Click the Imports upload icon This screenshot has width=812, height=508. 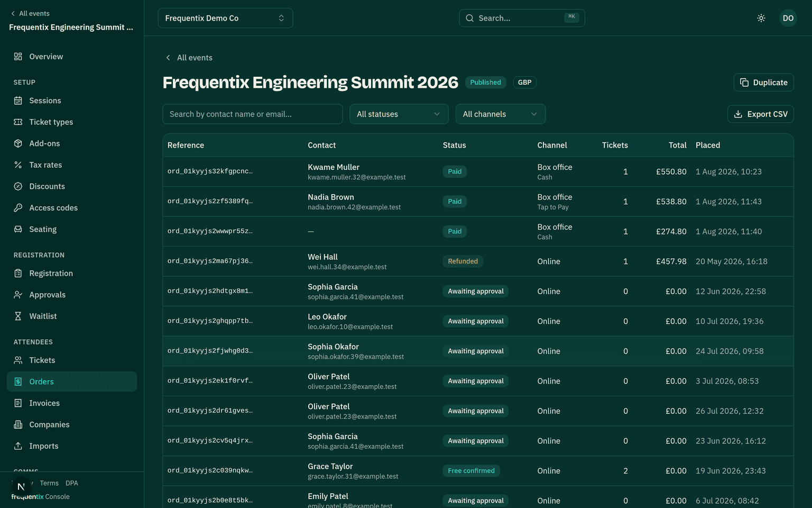tap(18, 446)
